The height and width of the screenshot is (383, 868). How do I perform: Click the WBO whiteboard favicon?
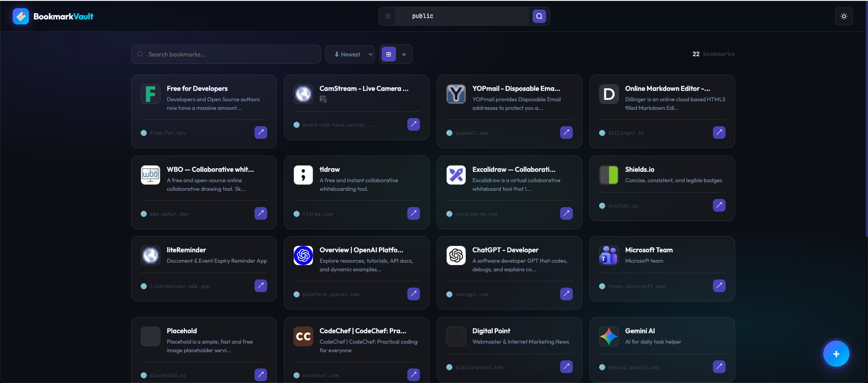[151, 175]
